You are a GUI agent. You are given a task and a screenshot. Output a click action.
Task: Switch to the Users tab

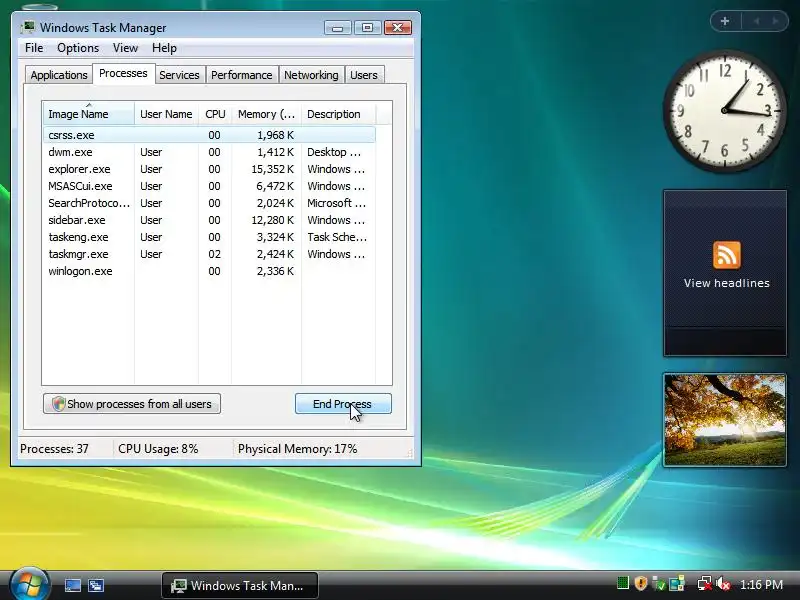tap(364, 75)
